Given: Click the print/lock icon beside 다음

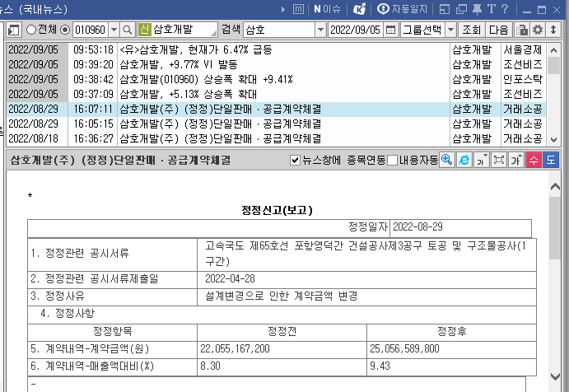Looking at the screenshot, I should point(522,30).
